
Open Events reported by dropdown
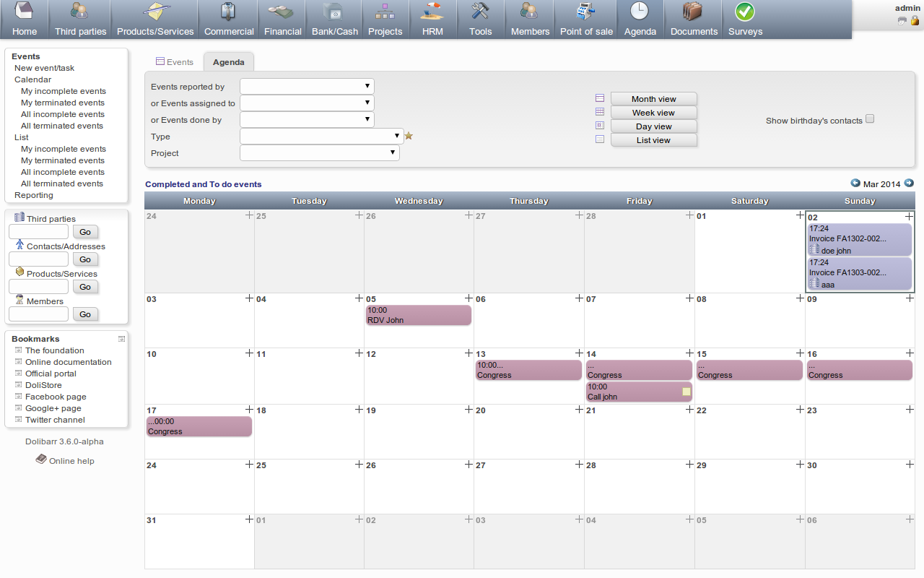pyautogui.click(x=307, y=87)
